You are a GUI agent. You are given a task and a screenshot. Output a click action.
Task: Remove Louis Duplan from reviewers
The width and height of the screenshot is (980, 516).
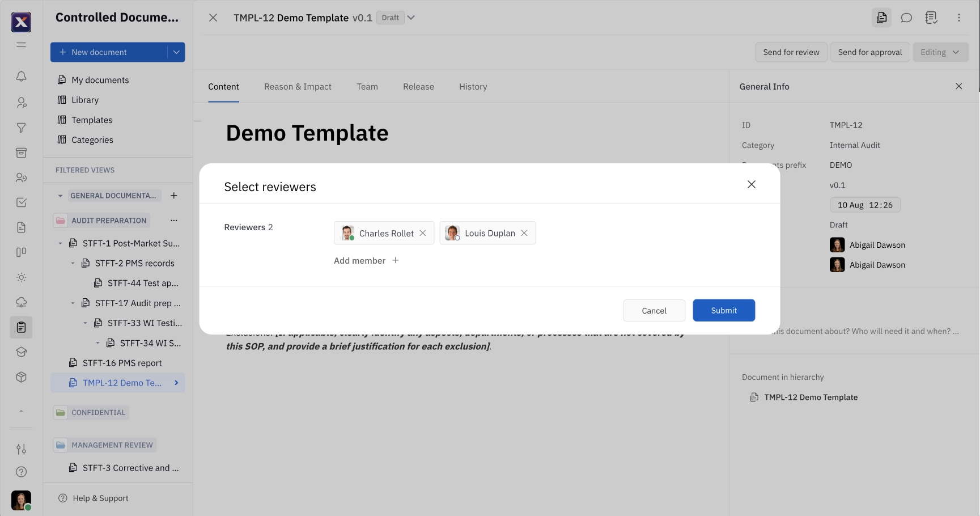524,232
